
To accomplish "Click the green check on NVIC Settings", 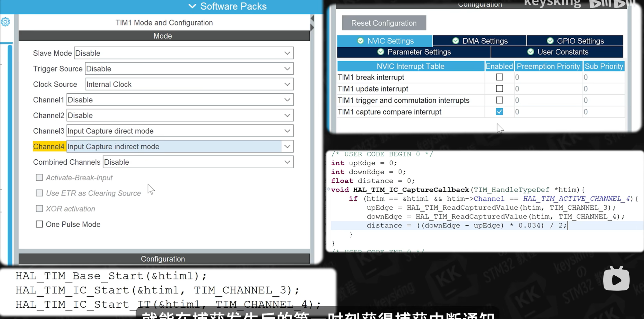I will pos(361,41).
